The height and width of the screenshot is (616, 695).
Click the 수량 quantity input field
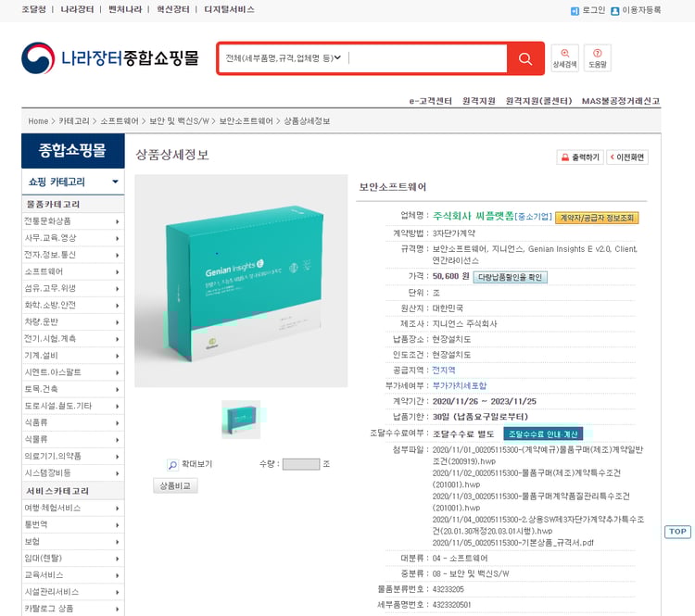tap(301, 464)
